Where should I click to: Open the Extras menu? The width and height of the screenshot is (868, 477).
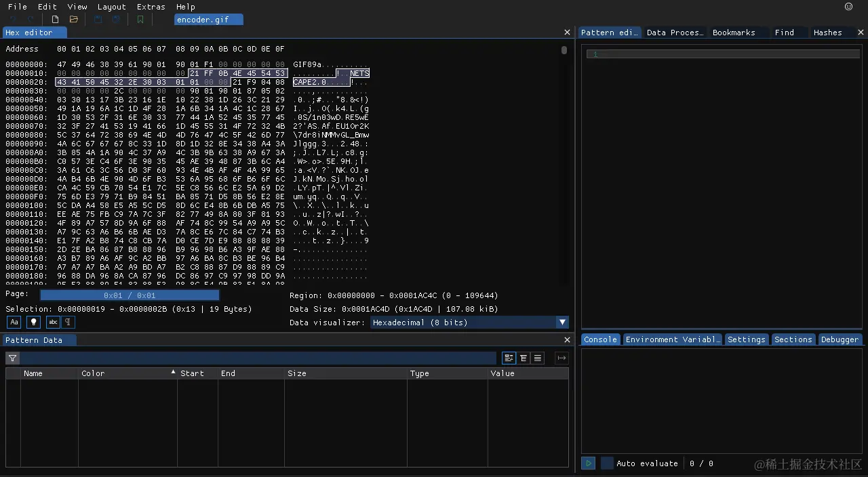[151, 7]
